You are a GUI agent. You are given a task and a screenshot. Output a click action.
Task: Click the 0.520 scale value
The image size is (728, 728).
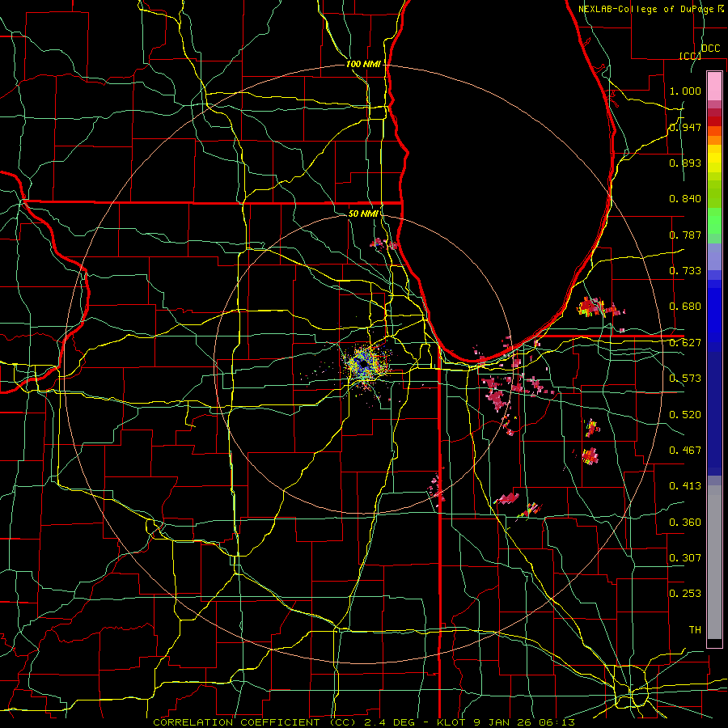click(685, 415)
